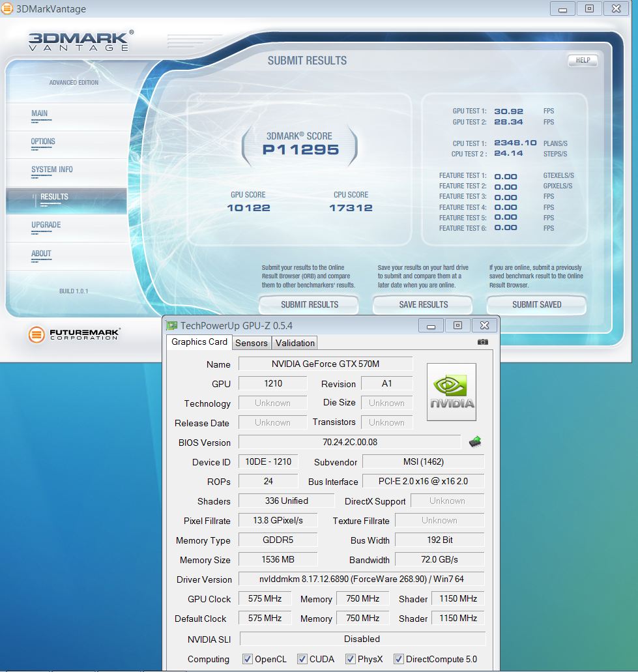Screen dimensions: 638x672
Task: Toggle the DirectCompute 5.0 checkbox
Action: tap(398, 659)
